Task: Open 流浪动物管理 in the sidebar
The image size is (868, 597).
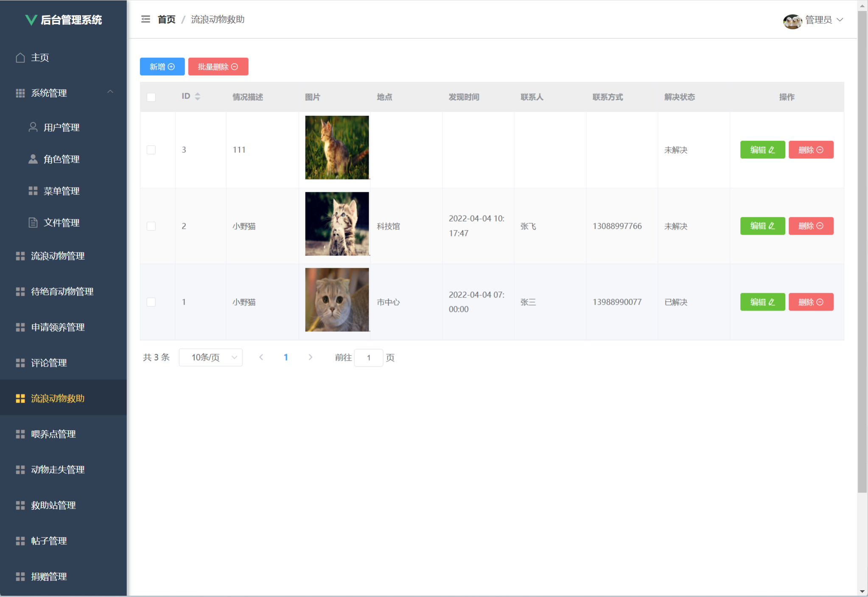Action: (58, 256)
